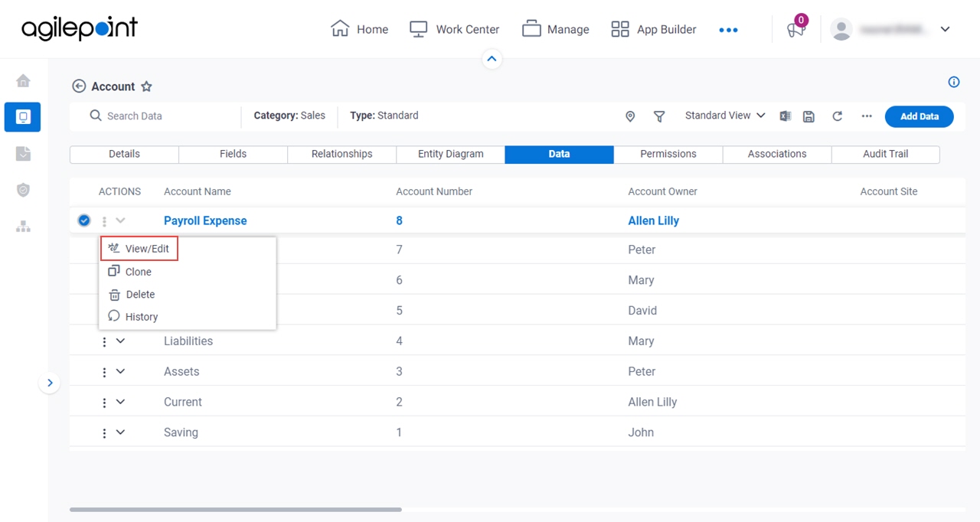Click the Add Data button
The width and height of the screenshot is (980, 522).
pyautogui.click(x=920, y=116)
